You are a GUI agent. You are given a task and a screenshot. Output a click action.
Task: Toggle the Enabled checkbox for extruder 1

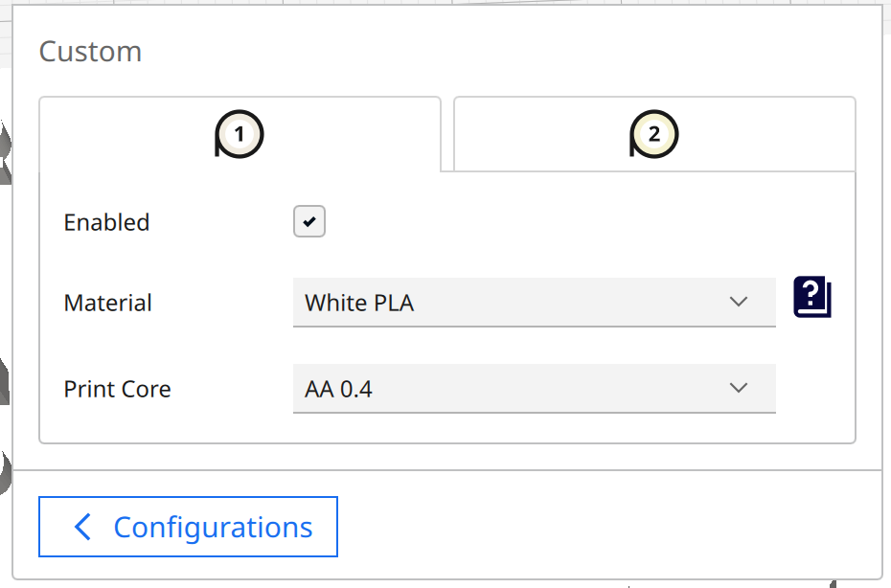[x=309, y=222]
